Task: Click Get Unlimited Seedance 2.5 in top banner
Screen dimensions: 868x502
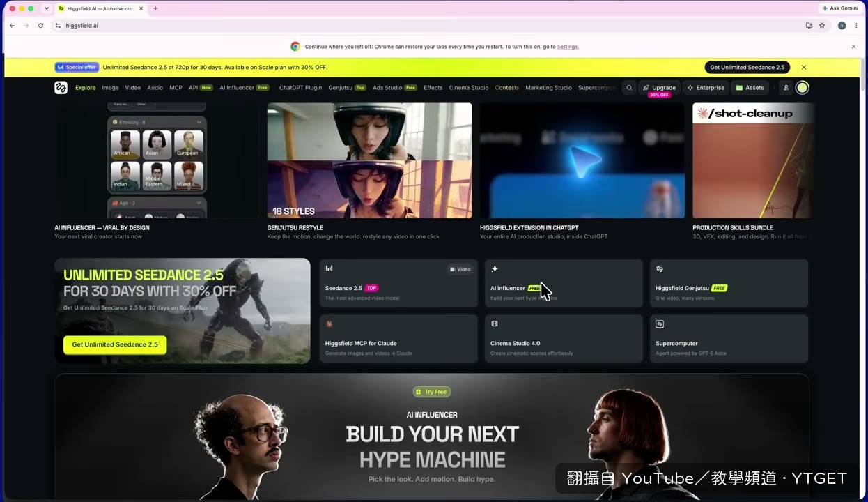Action: tap(747, 68)
